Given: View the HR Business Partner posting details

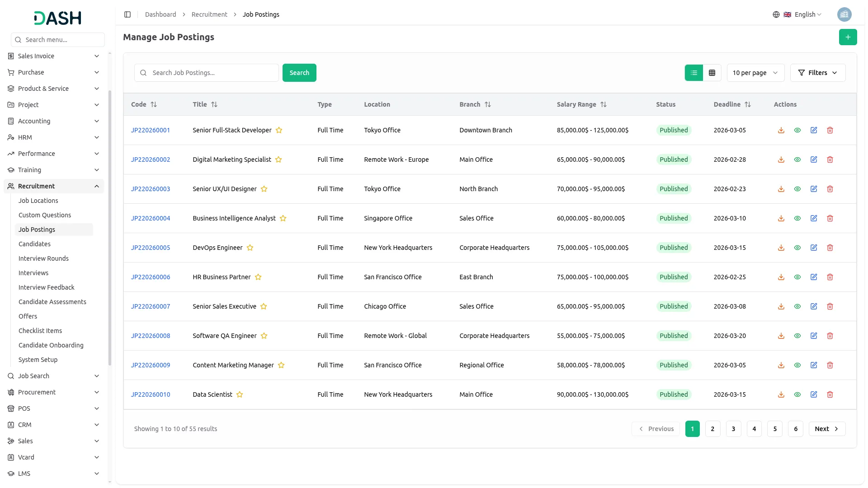Looking at the screenshot, I should (797, 277).
